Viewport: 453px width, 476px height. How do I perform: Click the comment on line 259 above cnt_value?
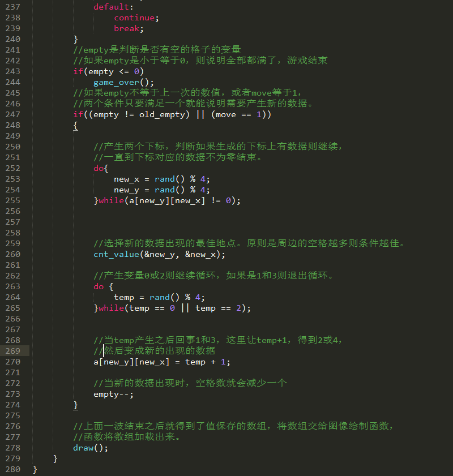point(249,243)
